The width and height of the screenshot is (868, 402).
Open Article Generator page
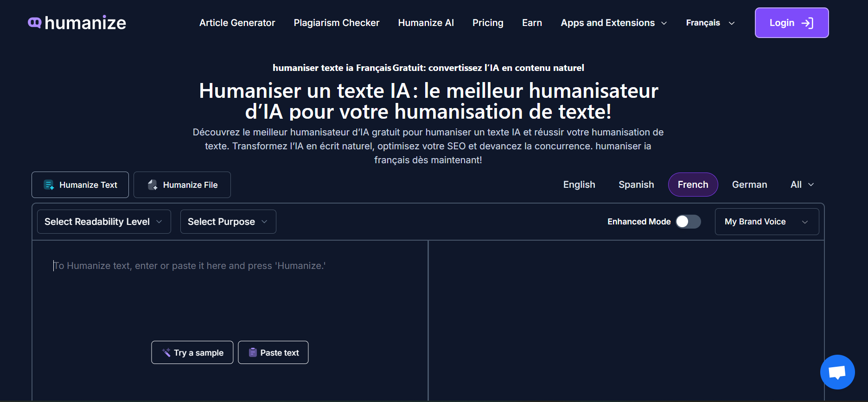(237, 23)
